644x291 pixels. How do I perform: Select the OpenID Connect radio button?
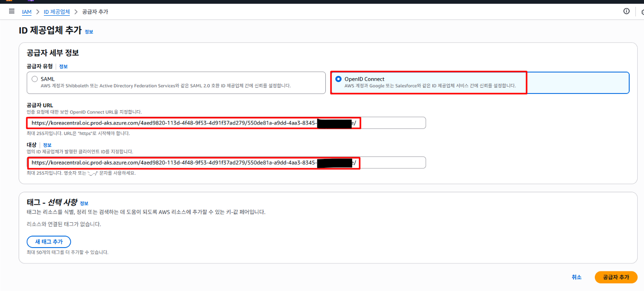click(x=339, y=79)
